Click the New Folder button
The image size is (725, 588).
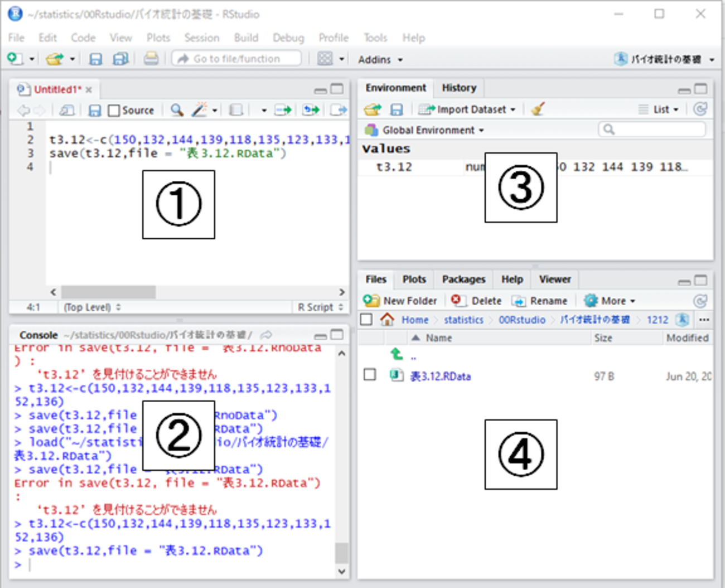400,301
